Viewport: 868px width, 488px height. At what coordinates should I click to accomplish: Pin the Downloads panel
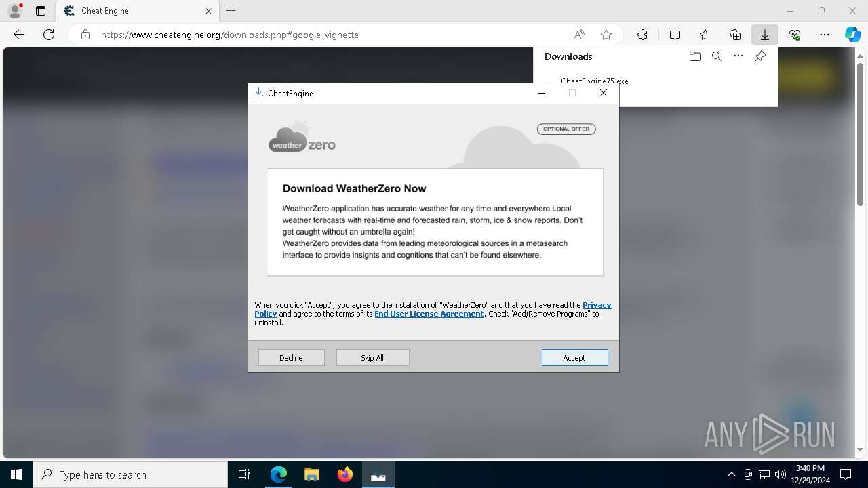[761, 56]
